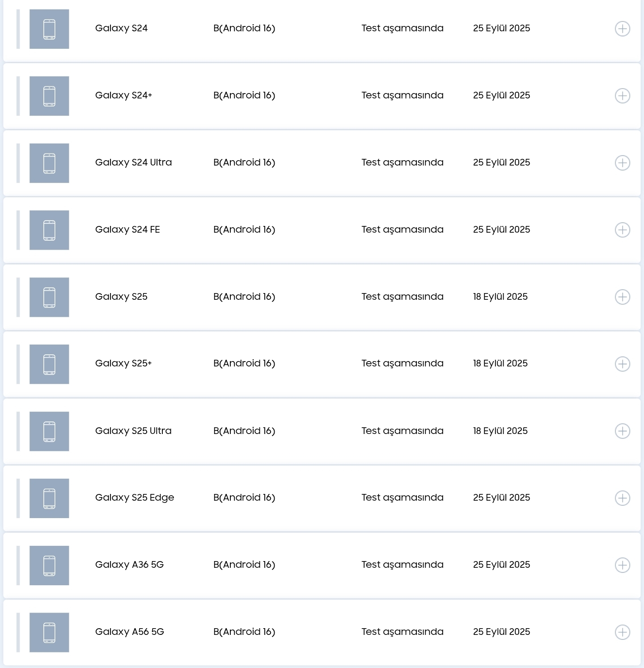Click the Galaxy S25 Edge device icon
This screenshot has height=668, width=644.
tap(49, 498)
